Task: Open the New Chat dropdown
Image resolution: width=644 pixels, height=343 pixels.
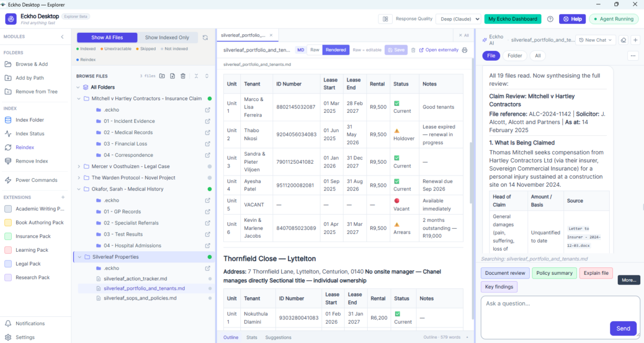Action: (595, 40)
